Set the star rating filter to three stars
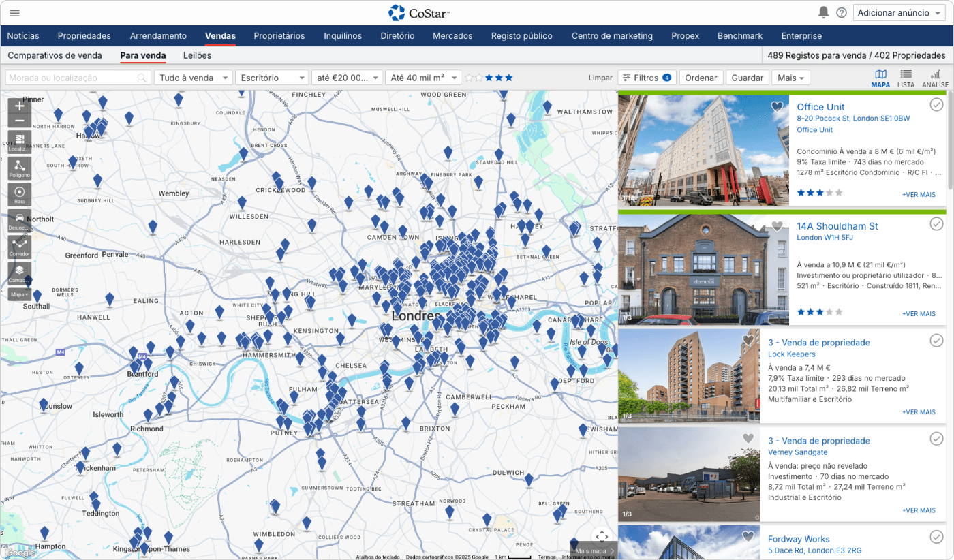Image resolution: width=954 pixels, height=560 pixels. [x=488, y=78]
